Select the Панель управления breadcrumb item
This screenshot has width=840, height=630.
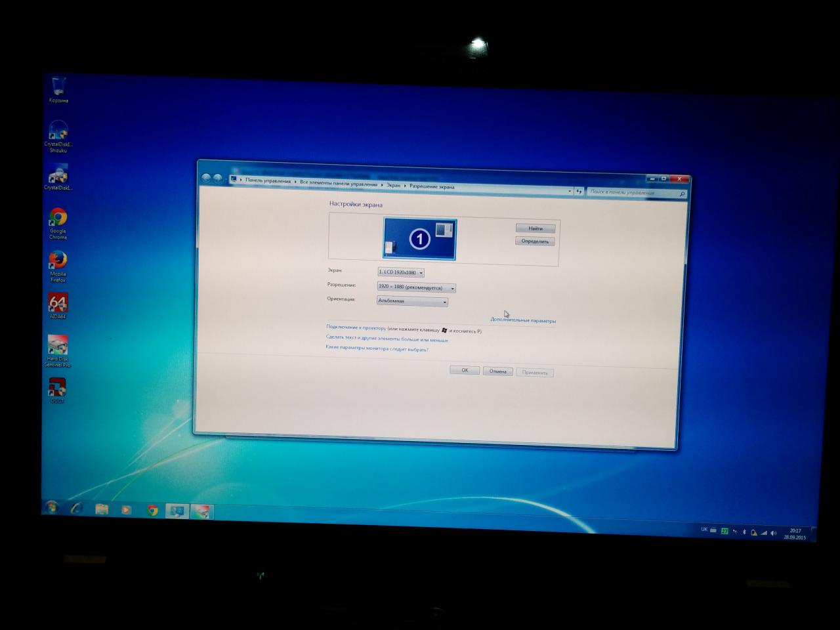pyautogui.click(x=268, y=180)
